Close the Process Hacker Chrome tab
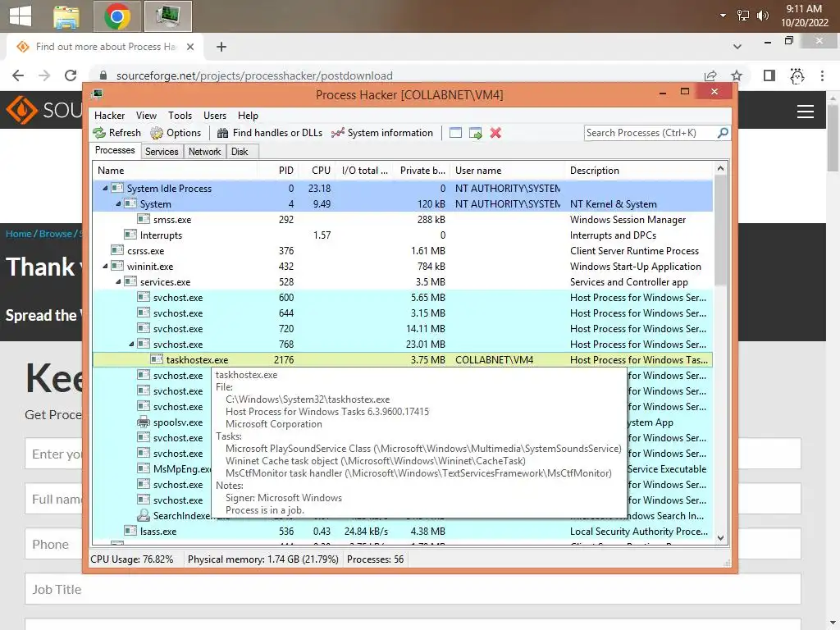The height and width of the screenshot is (630, 840). (190, 47)
